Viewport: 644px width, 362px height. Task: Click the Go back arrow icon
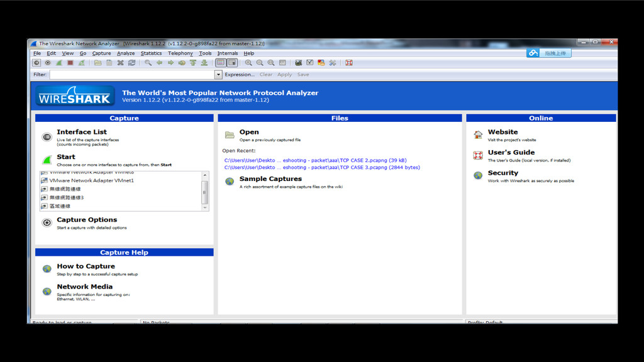click(x=159, y=63)
